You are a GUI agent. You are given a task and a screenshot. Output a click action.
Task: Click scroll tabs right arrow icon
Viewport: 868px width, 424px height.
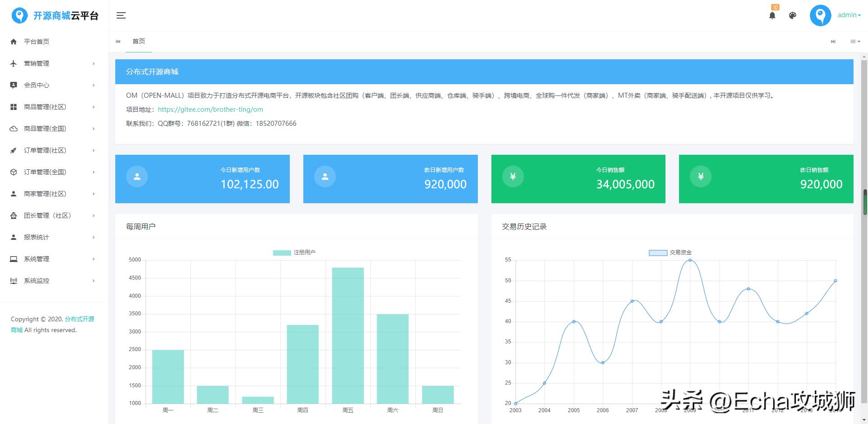833,42
